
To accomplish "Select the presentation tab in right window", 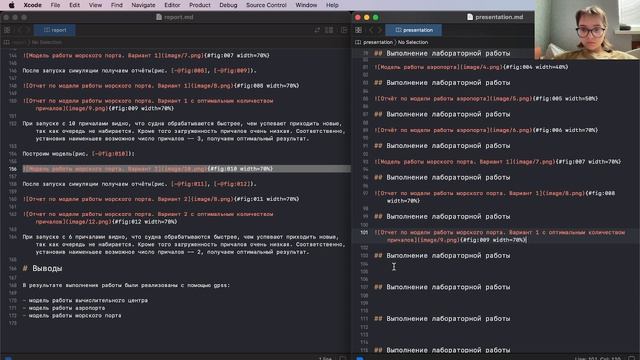I will click(414, 30).
